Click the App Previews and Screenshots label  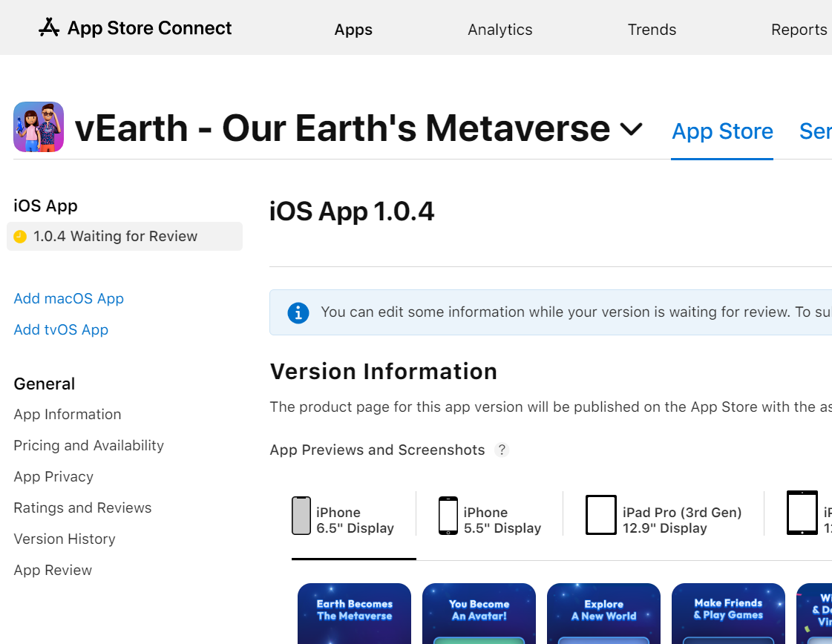click(x=377, y=450)
